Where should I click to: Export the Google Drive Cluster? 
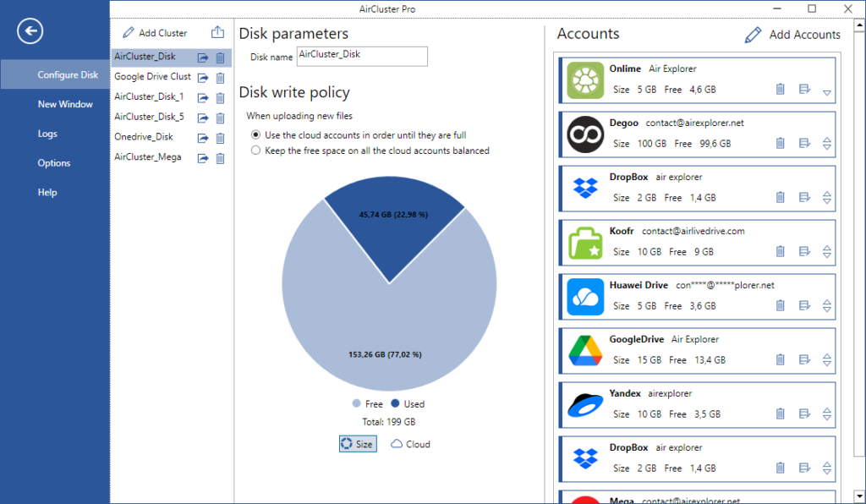202,77
